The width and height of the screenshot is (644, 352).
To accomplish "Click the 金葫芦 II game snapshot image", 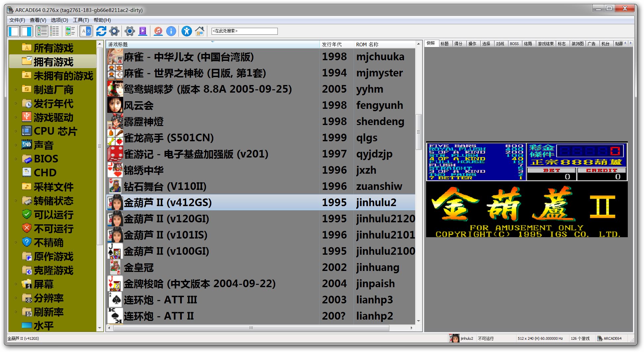I will [527, 190].
